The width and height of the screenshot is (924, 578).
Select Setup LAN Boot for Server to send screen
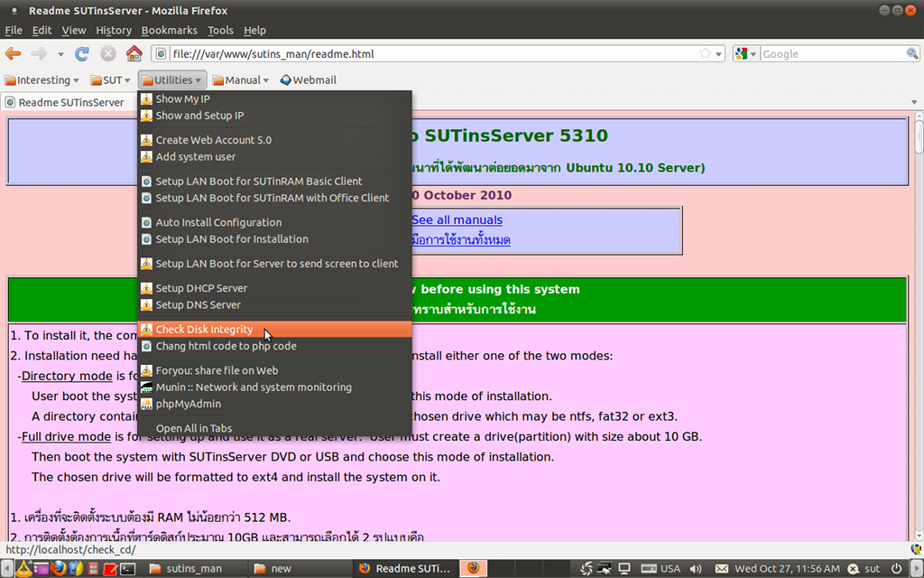[x=274, y=264]
